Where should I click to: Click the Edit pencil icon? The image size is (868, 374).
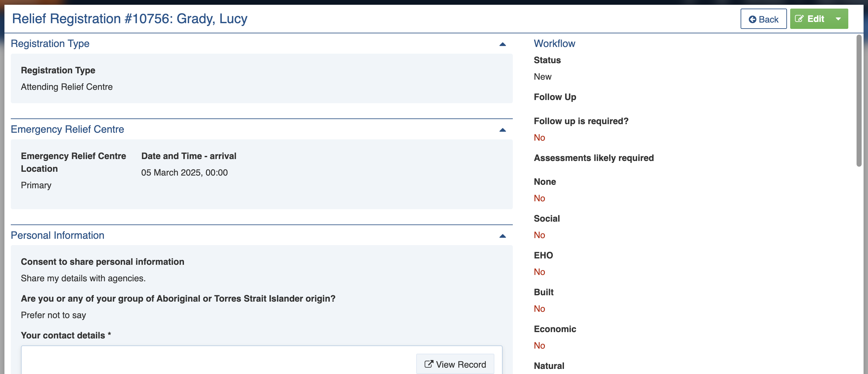tap(799, 19)
